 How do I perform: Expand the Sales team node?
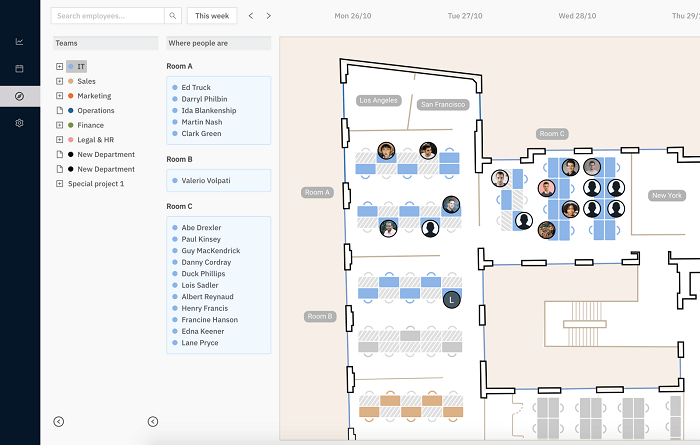[x=60, y=81]
